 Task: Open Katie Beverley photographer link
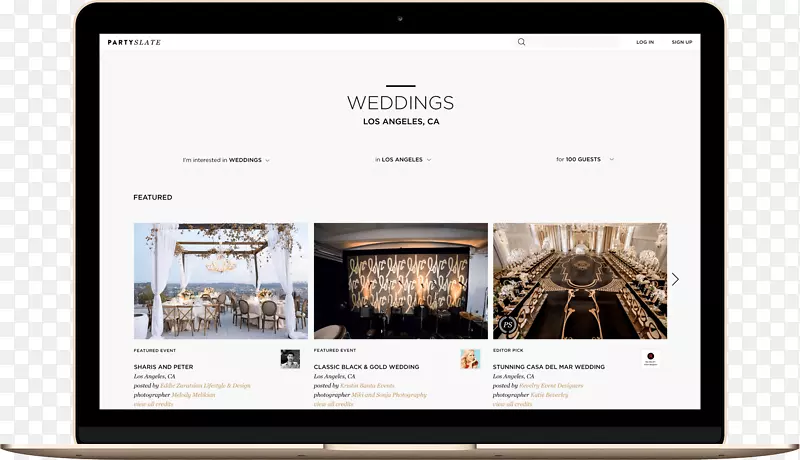pos(549,395)
